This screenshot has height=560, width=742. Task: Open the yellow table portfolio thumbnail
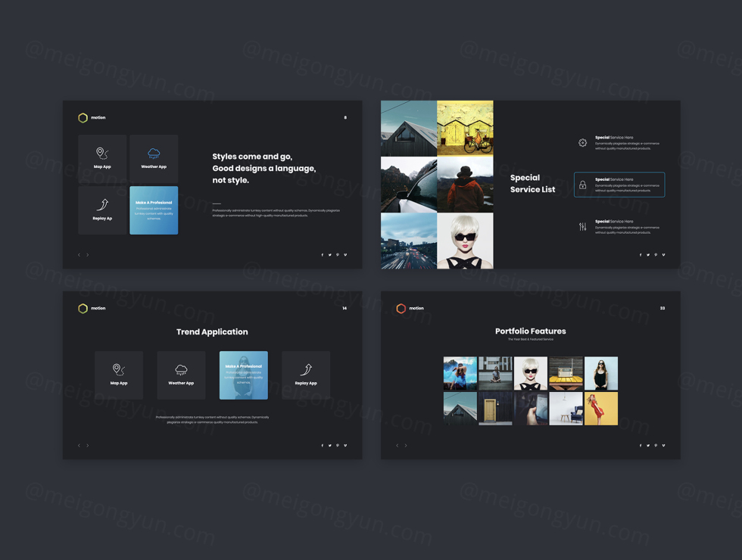coord(566,374)
